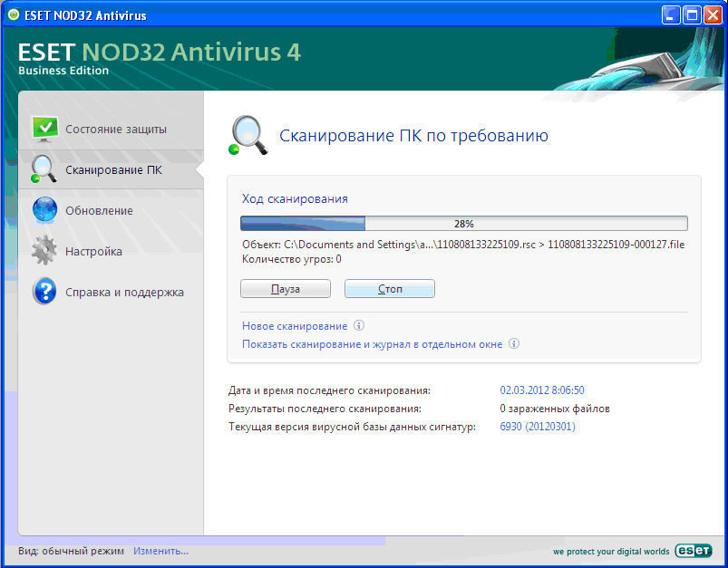The image size is (728, 568).
Task: Click the question mark help icon
Action: tap(44, 292)
